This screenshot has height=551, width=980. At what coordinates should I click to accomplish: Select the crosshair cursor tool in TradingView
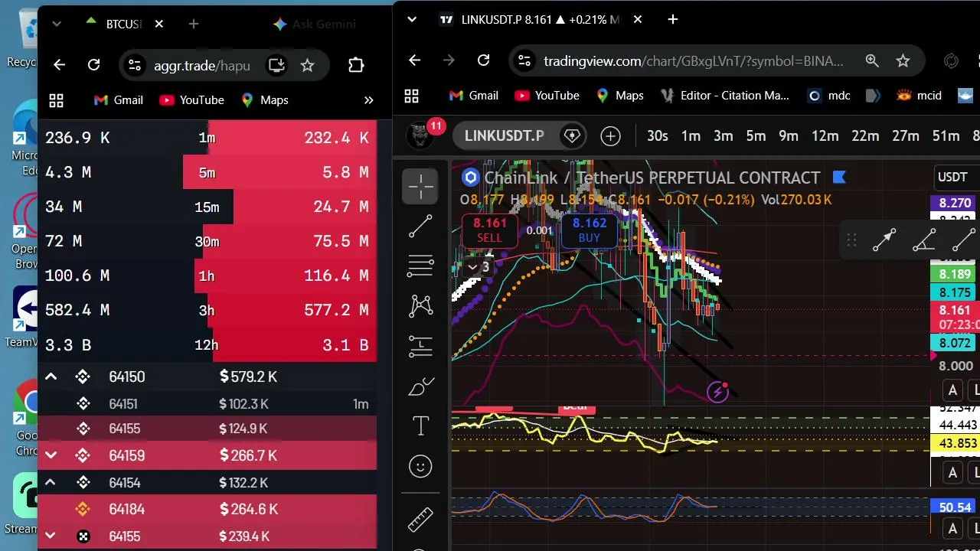[420, 186]
